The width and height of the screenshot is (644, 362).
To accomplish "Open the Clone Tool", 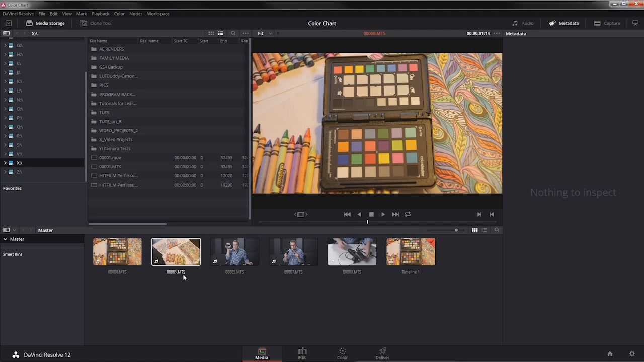I will [x=96, y=23].
